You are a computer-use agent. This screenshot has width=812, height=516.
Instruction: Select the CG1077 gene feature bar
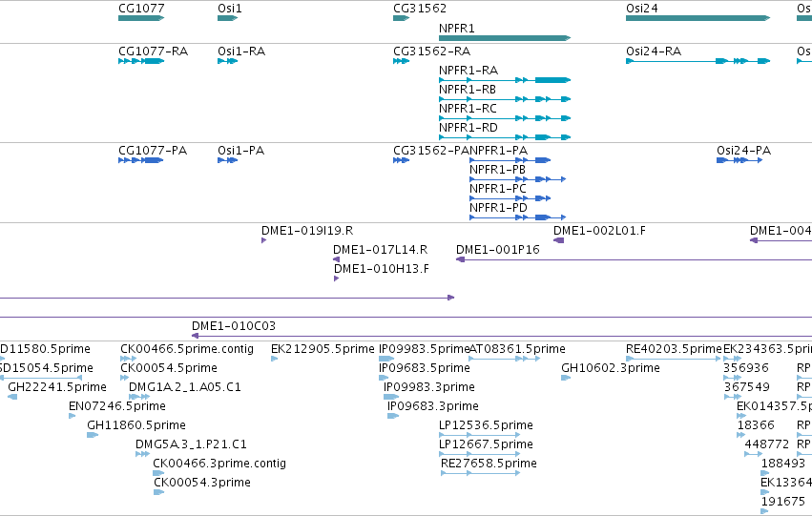pos(141,18)
